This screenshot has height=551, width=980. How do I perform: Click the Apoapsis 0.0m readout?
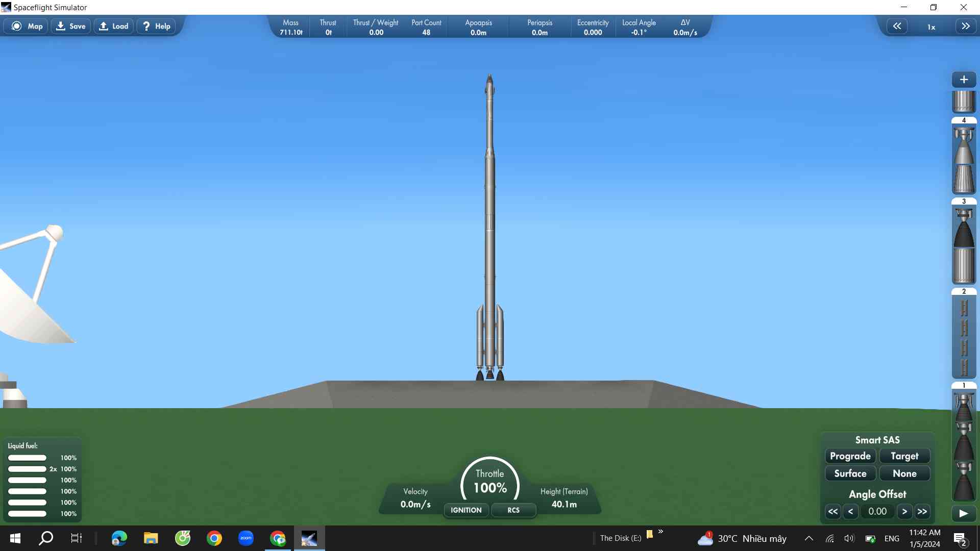[478, 28]
